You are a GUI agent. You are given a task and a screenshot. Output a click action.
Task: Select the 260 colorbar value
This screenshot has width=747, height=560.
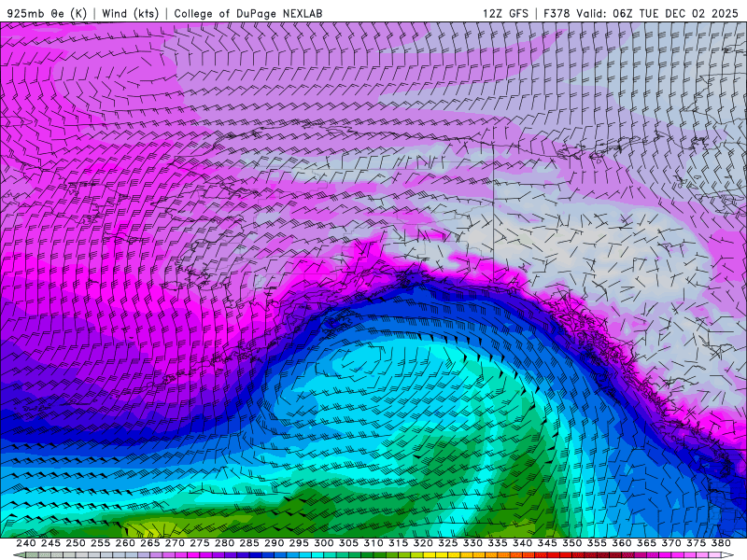pos(125,543)
